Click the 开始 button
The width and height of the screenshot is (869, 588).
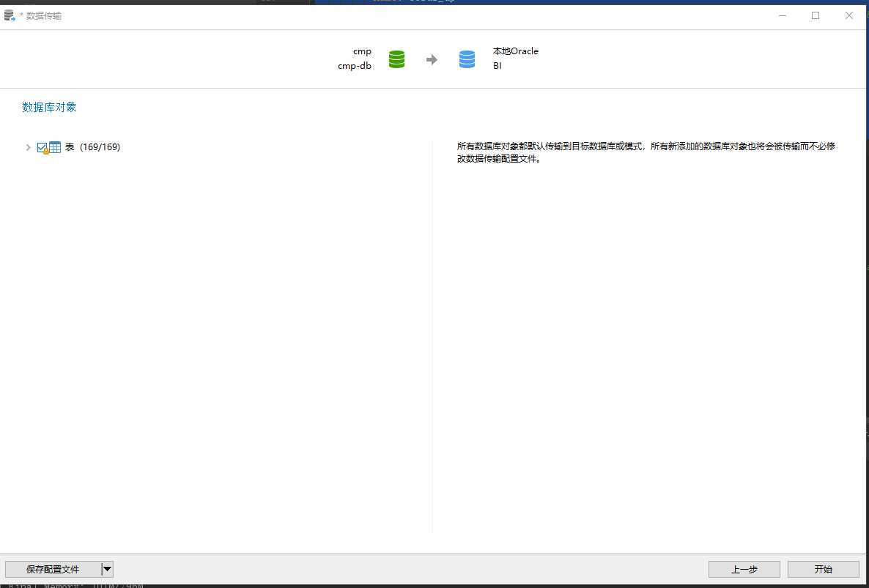coord(824,569)
